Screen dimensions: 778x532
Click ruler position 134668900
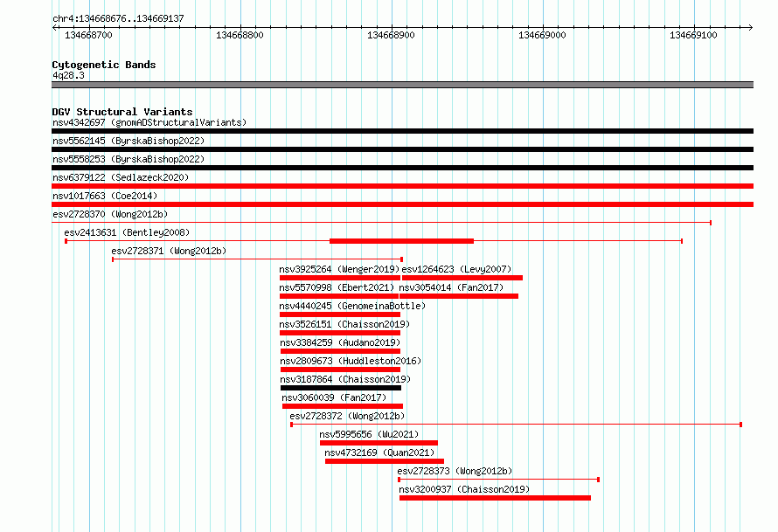pyautogui.click(x=391, y=35)
